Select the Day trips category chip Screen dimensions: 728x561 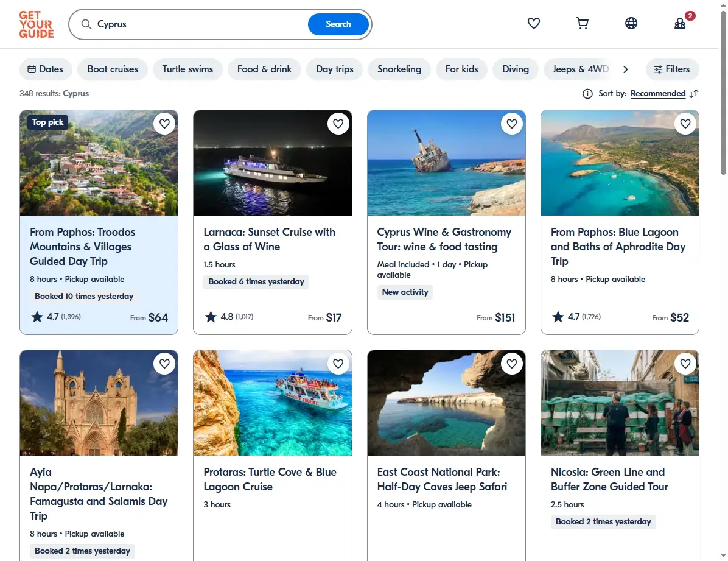(334, 69)
